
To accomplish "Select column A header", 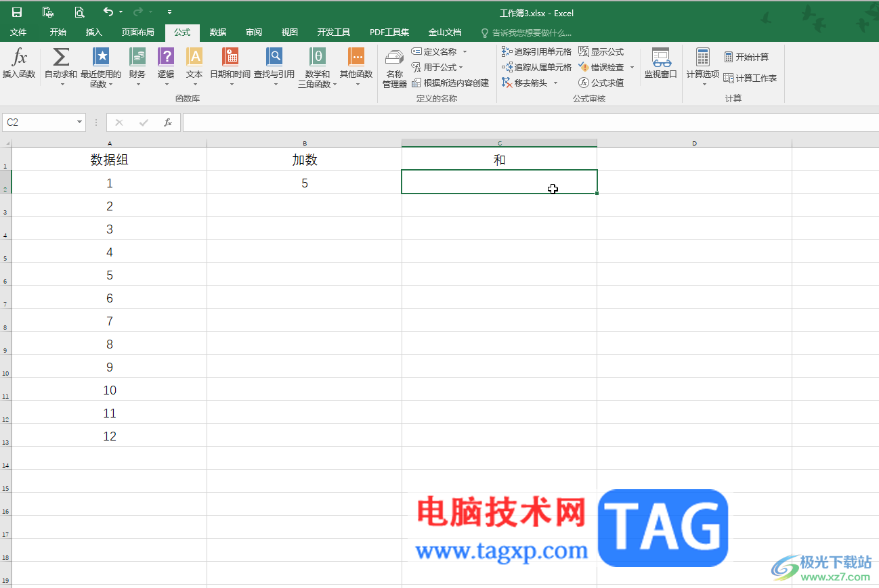I will pos(110,143).
